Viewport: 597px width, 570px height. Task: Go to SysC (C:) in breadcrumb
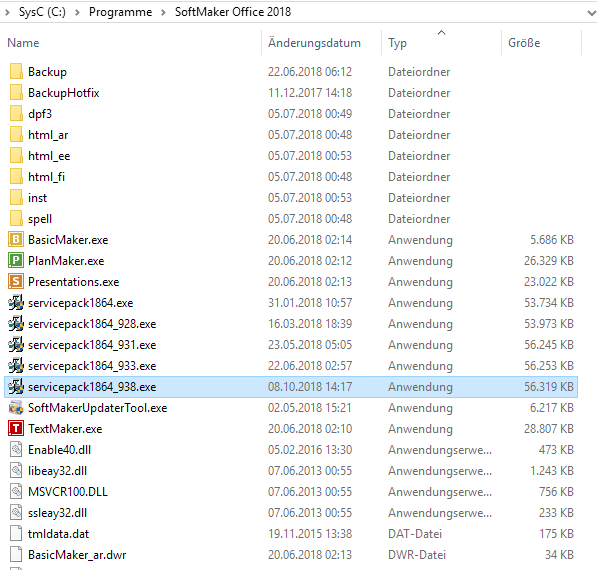coord(42,12)
